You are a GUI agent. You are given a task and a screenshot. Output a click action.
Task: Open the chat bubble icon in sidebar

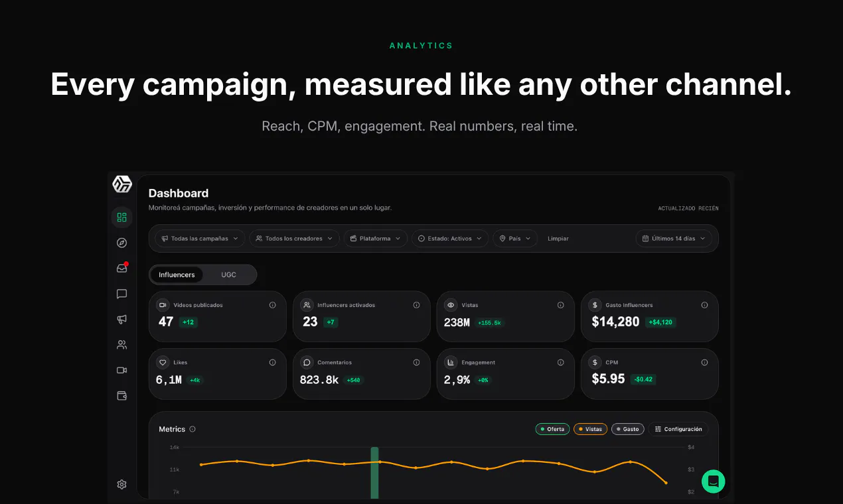coord(121,294)
